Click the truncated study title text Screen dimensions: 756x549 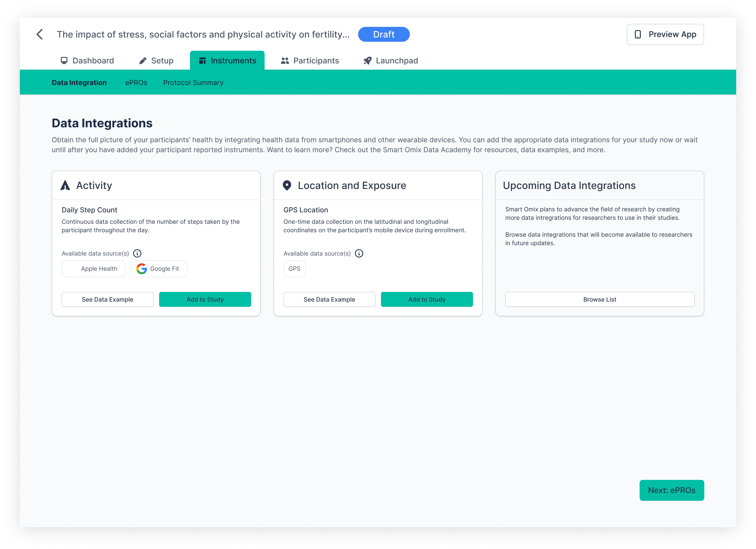(x=203, y=34)
